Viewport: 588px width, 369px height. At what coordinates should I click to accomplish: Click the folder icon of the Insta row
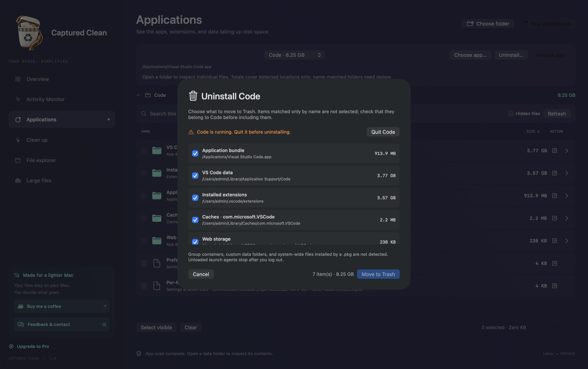coord(157,173)
